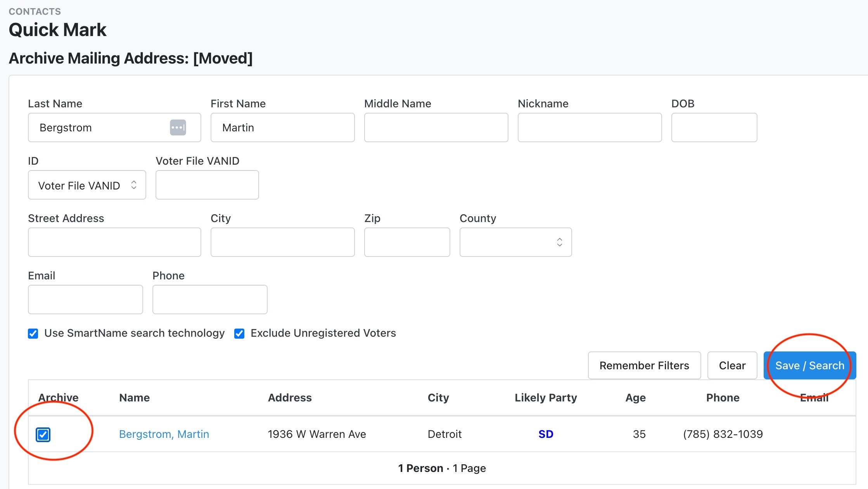This screenshot has height=489, width=868.
Task: Expand the County dropdown
Action: [x=515, y=242]
